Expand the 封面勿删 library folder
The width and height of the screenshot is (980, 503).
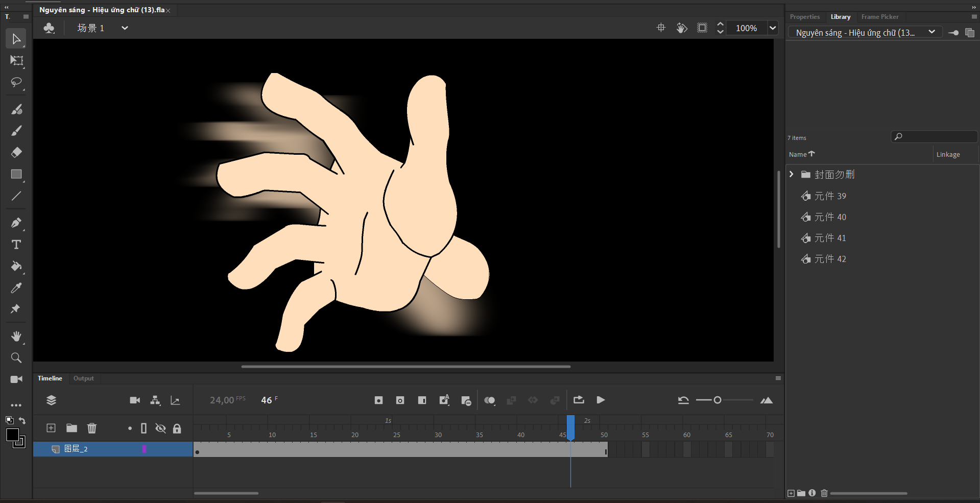(792, 174)
